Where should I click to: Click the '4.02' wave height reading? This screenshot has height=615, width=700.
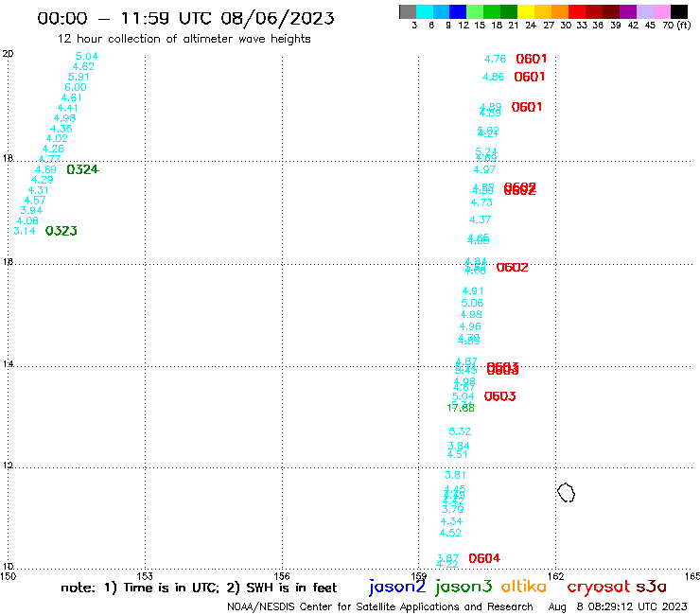click(x=57, y=138)
